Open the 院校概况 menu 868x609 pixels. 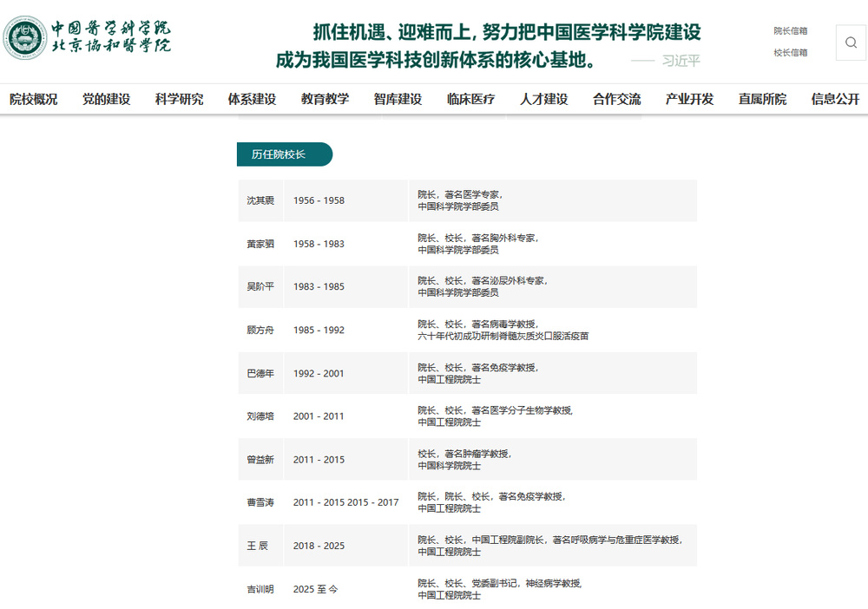pyautogui.click(x=34, y=99)
